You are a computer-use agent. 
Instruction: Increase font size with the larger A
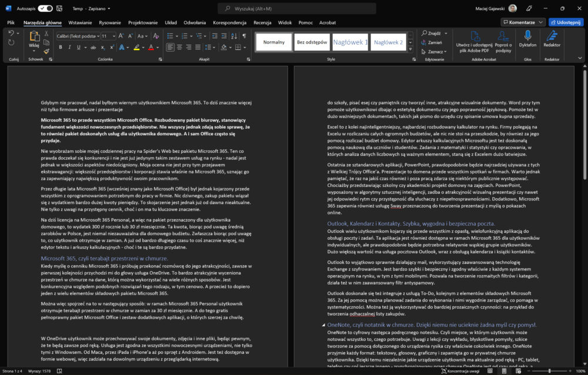(121, 36)
